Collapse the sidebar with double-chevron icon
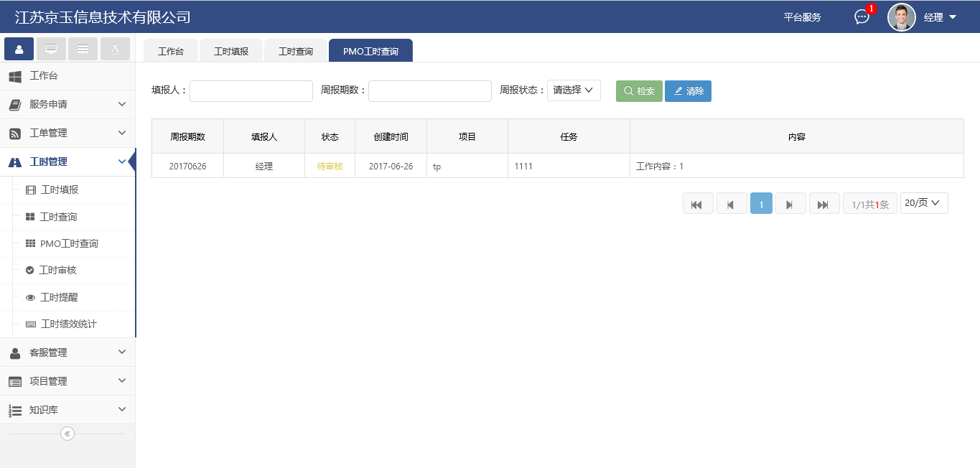 click(67, 434)
